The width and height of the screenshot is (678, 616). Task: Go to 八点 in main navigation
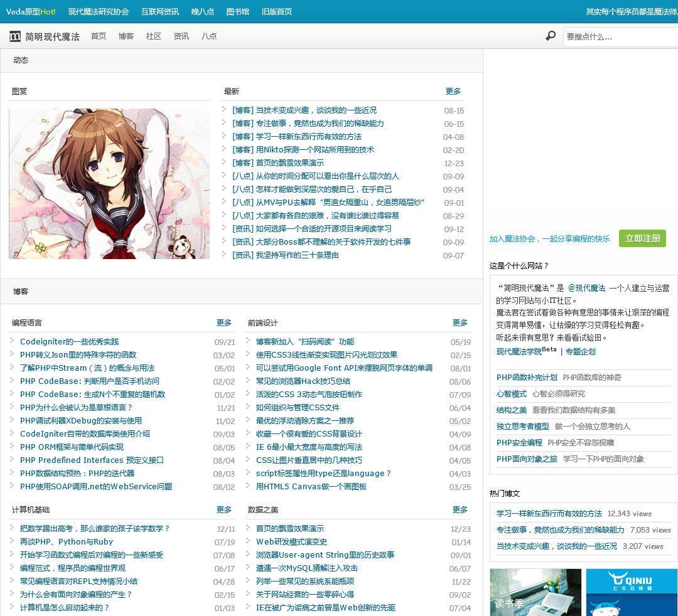pos(209,36)
